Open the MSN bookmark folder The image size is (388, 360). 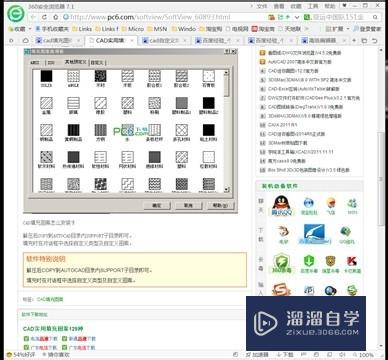pos(156,29)
